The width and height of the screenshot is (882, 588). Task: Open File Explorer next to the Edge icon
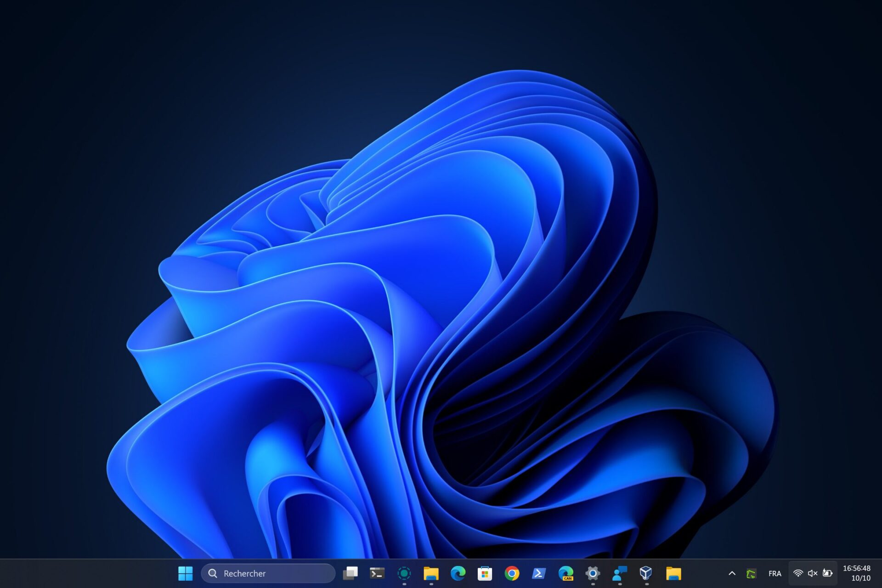431,573
